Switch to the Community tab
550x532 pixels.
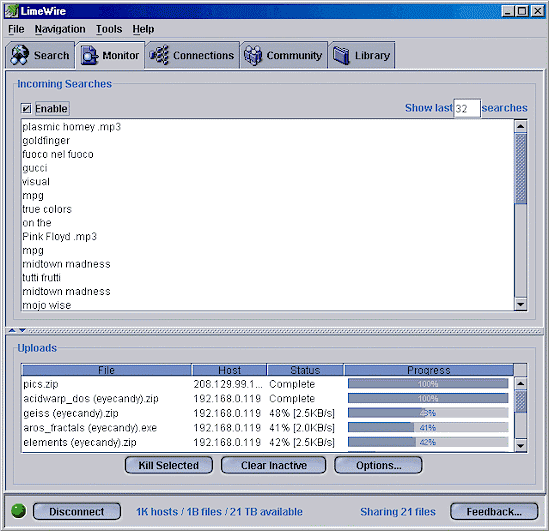pos(284,55)
